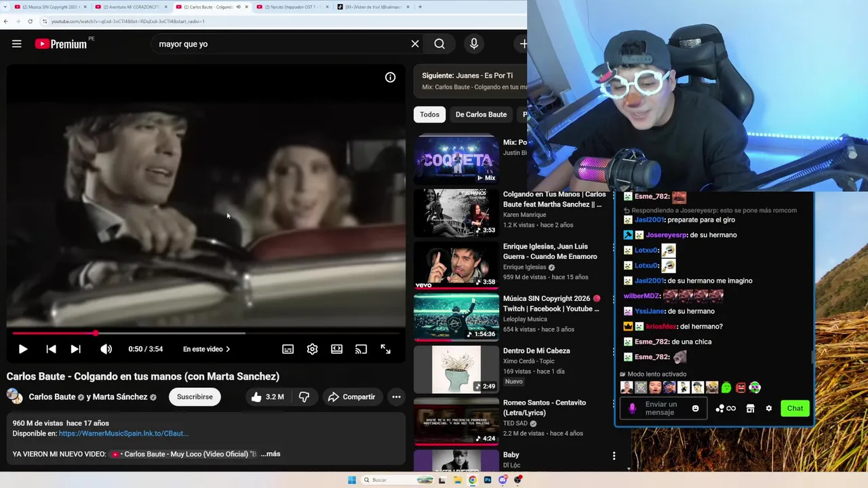Open the 'Siguiente: Juanes - Es Por Ti' panel
The image size is (868, 488).
(x=471, y=81)
